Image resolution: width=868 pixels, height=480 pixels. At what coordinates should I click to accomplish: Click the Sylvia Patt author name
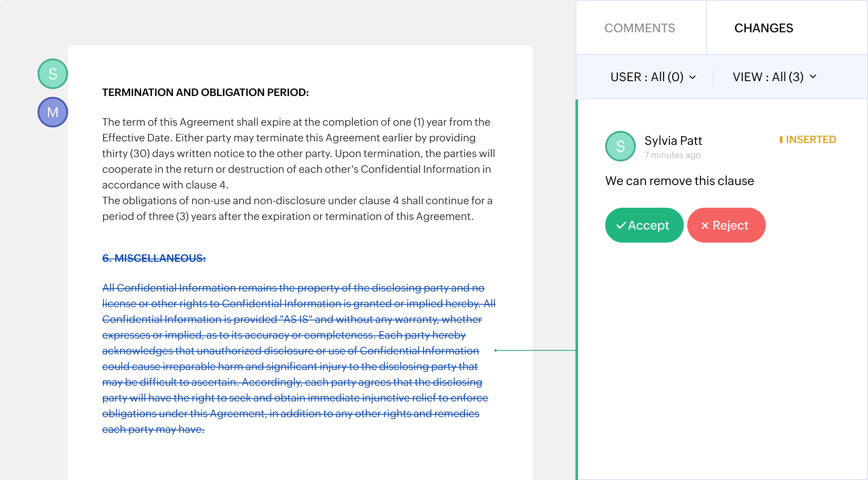pos(673,141)
